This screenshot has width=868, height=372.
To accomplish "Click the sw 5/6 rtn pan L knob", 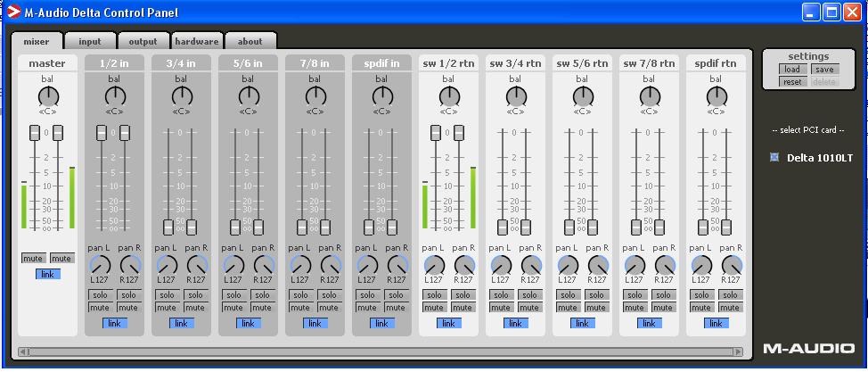I will coord(568,265).
